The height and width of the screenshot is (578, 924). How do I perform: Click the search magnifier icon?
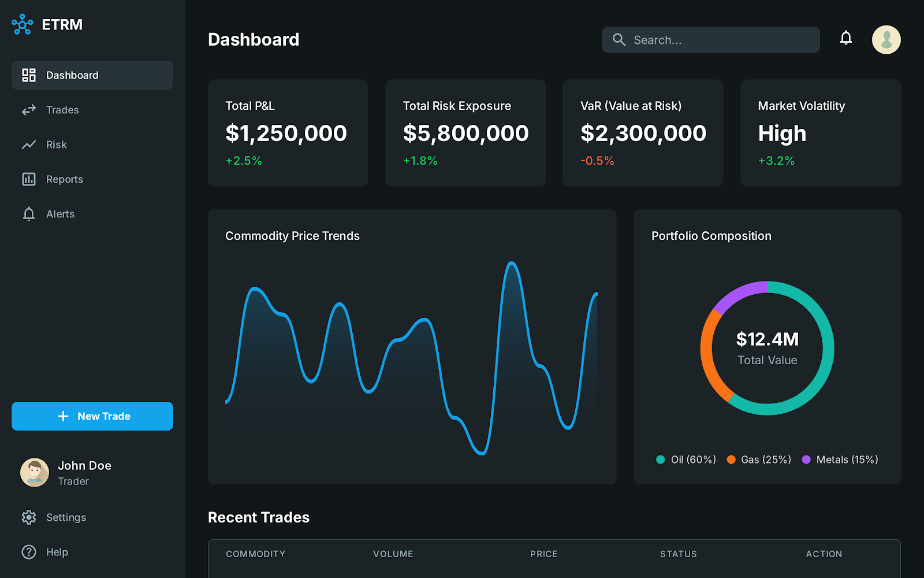pos(619,40)
